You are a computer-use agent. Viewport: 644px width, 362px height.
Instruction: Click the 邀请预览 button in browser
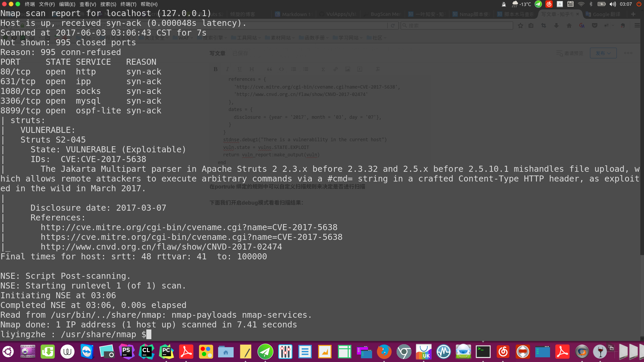click(x=570, y=53)
